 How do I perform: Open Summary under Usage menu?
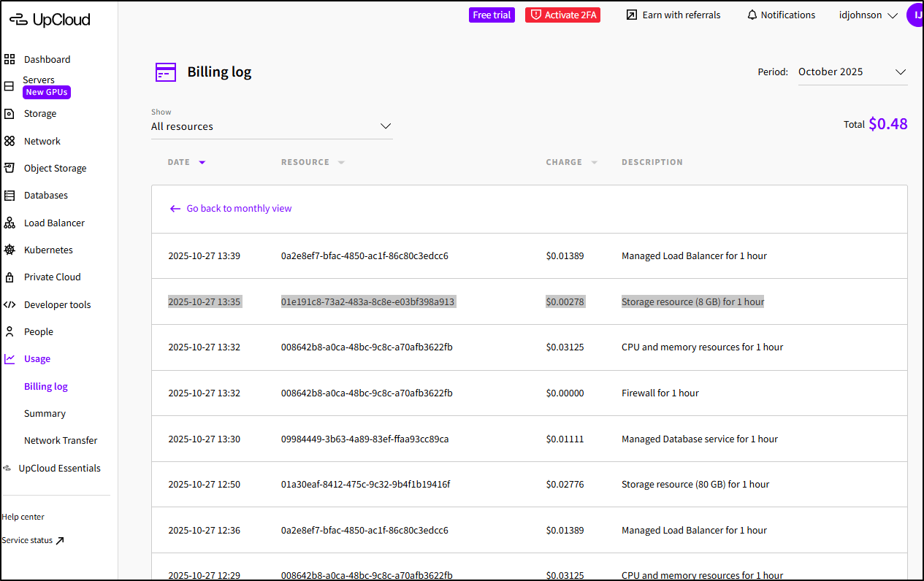pos(45,413)
